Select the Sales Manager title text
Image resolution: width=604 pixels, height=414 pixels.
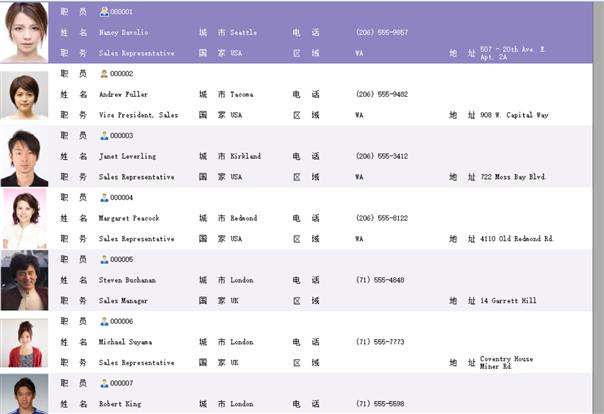pos(123,301)
